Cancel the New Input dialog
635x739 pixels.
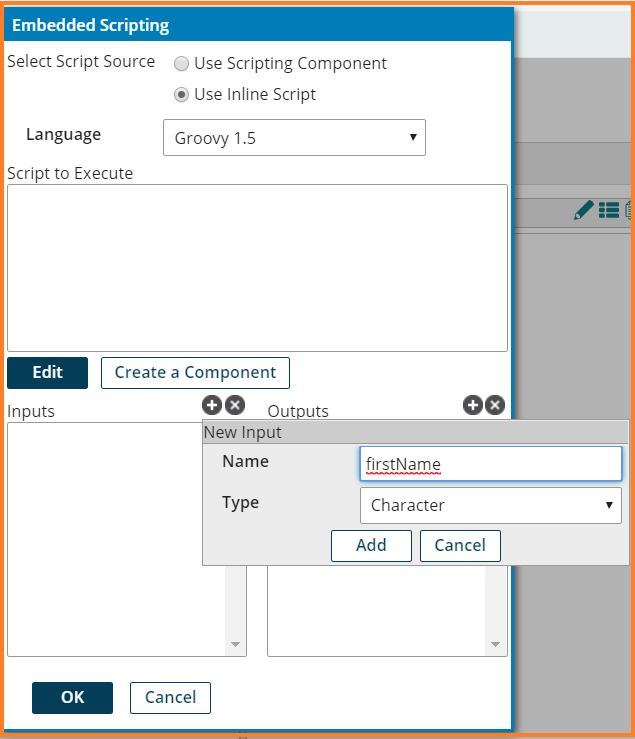click(460, 545)
